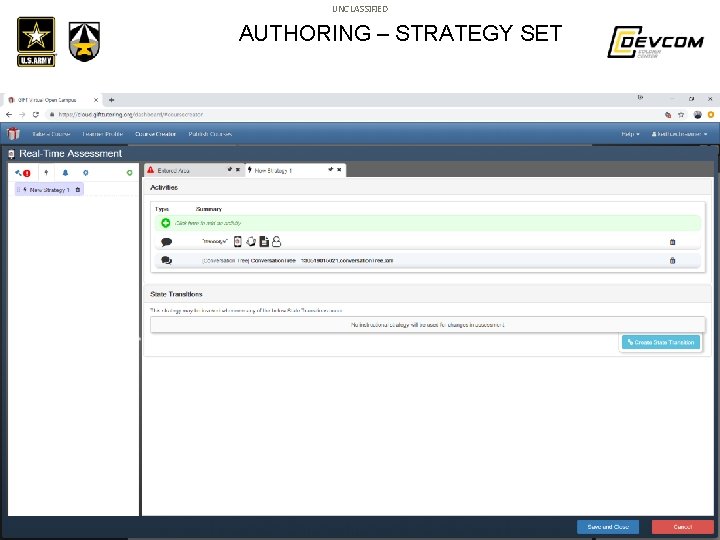Bookmark the page with the star icon
The width and height of the screenshot is (720, 540).
(x=681, y=115)
